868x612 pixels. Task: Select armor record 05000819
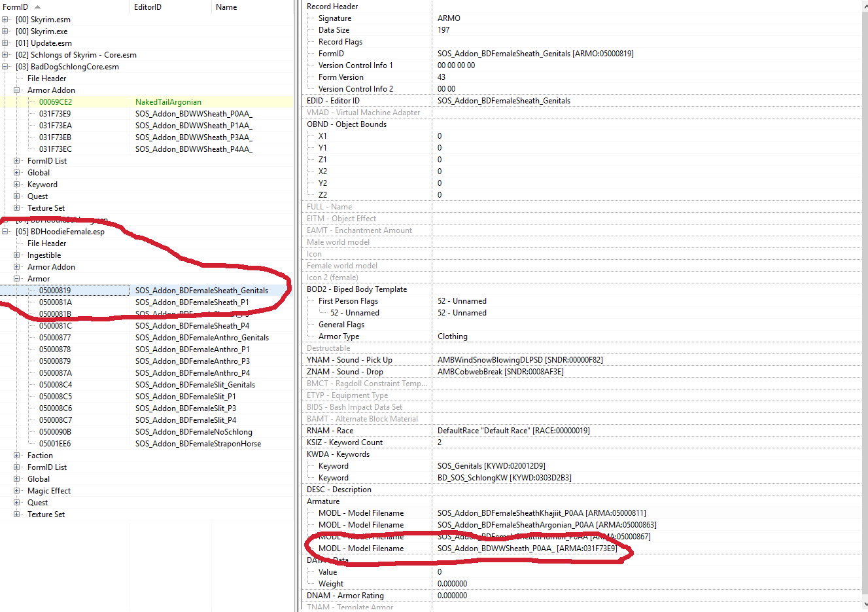(x=147, y=291)
